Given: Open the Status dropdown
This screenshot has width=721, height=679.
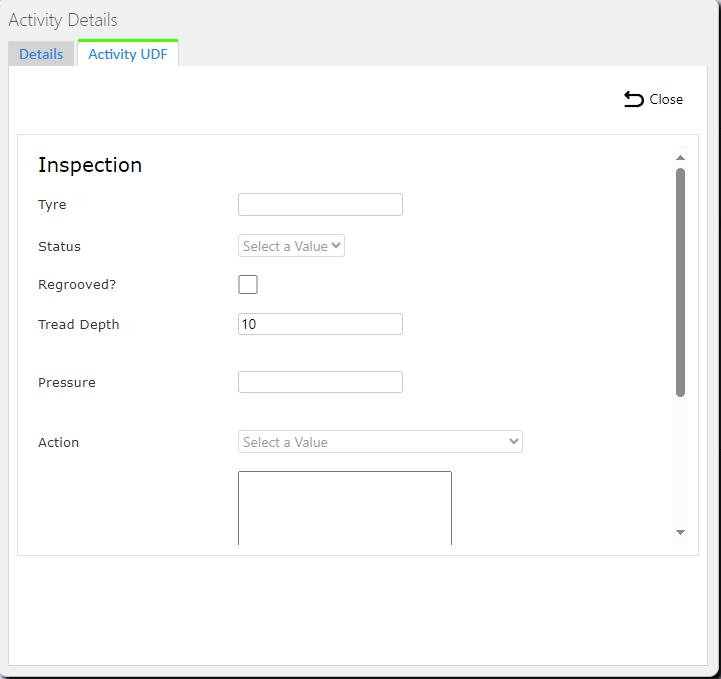Looking at the screenshot, I should pyautogui.click(x=291, y=246).
